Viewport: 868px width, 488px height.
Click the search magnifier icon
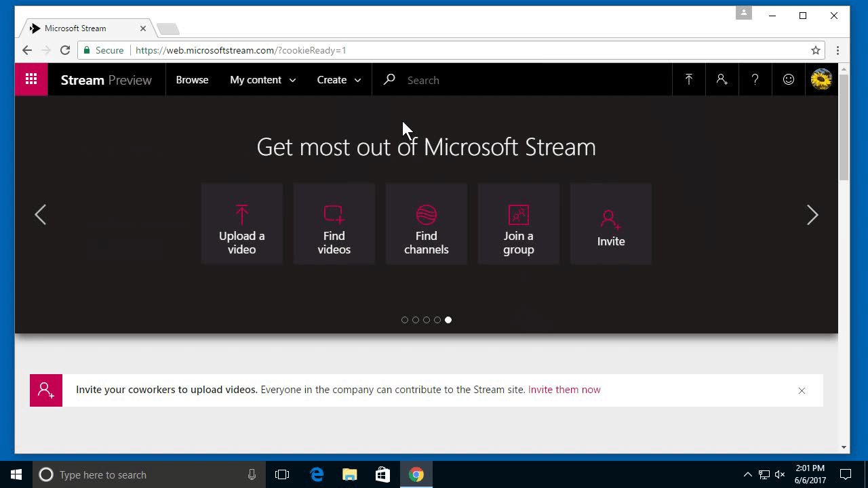pos(389,79)
